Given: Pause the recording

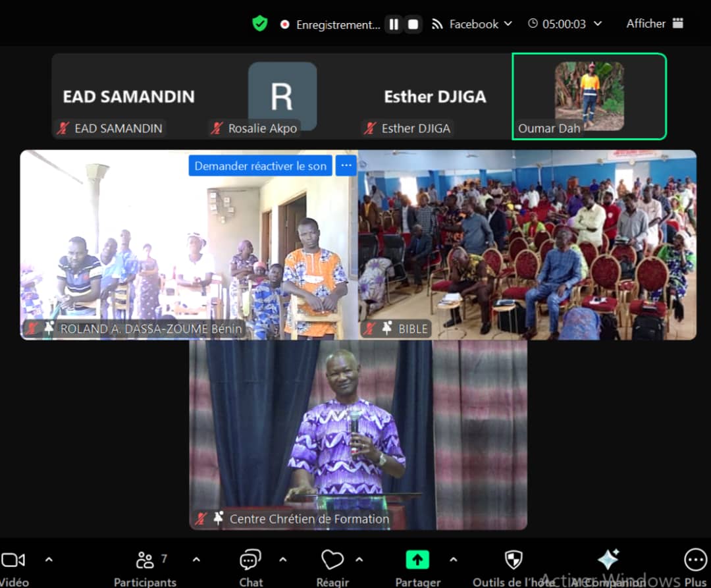Looking at the screenshot, I should [x=394, y=24].
